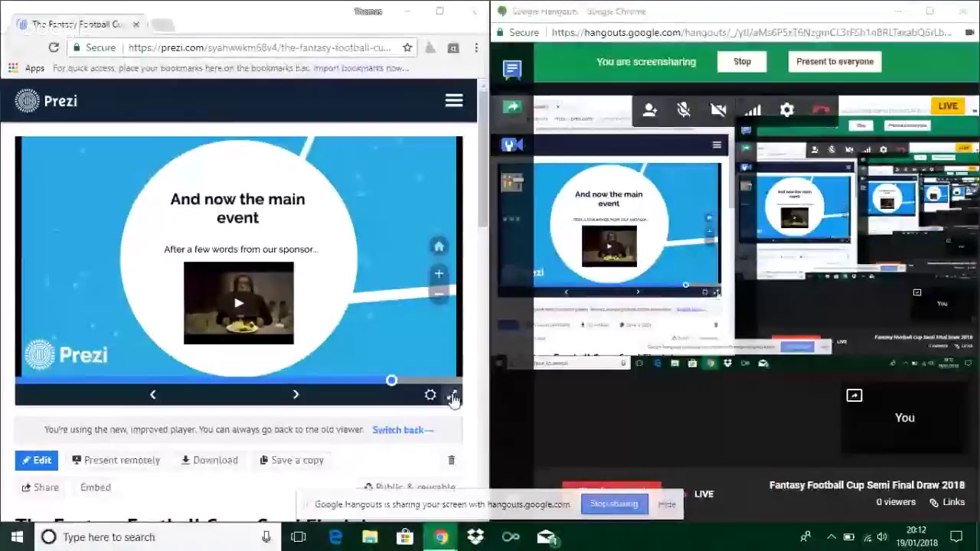Expand the hidden system tray icons

831,537
